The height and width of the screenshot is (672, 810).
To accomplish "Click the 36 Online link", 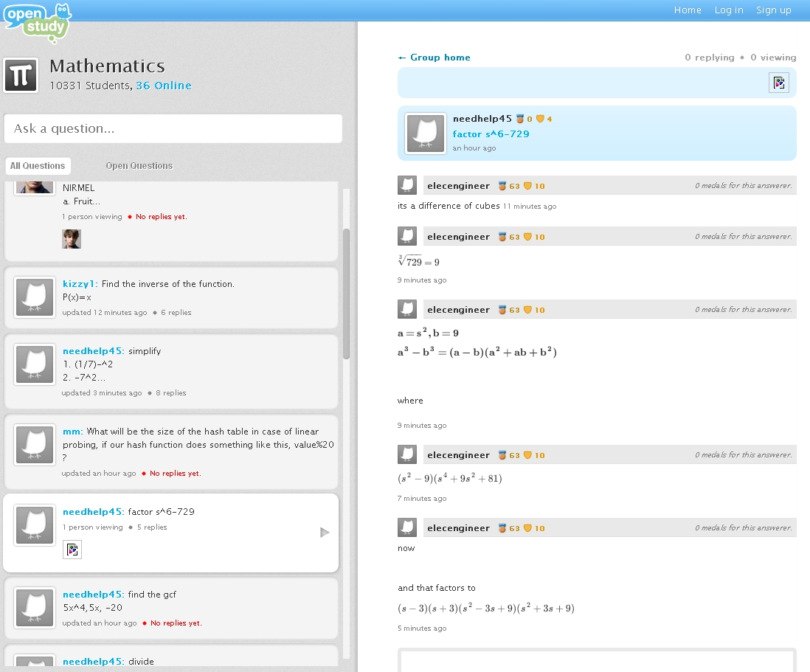I will point(163,86).
